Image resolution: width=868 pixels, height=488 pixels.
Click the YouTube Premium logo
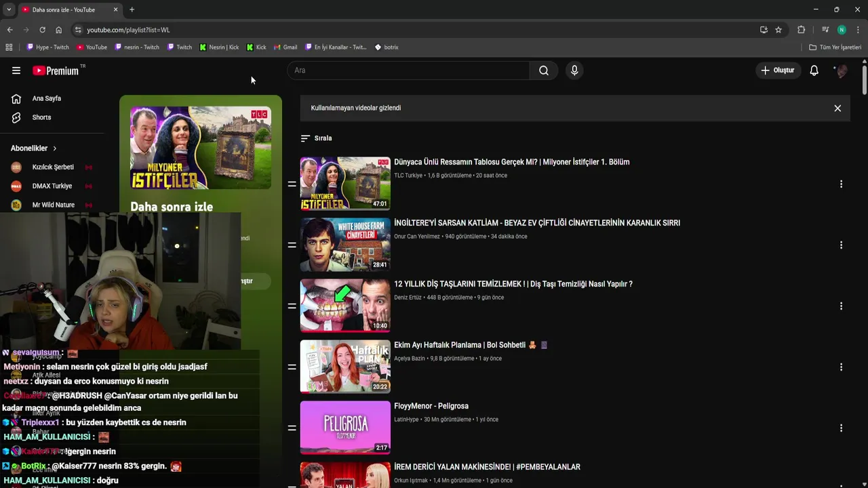pos(56,70)
